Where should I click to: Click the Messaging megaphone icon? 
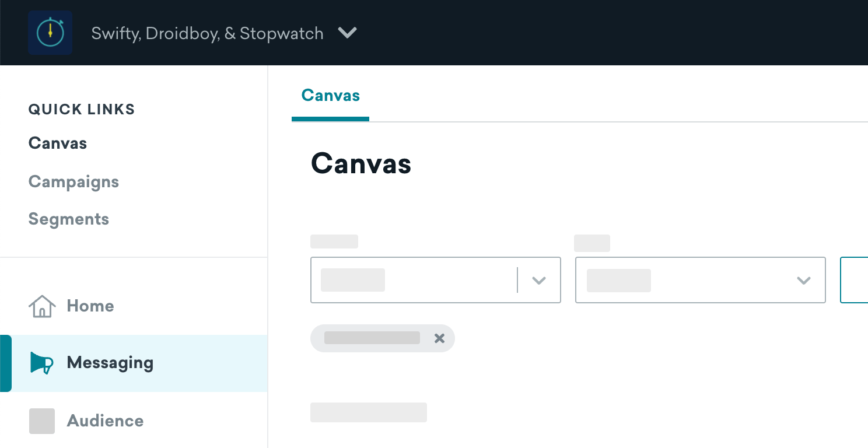41,363
